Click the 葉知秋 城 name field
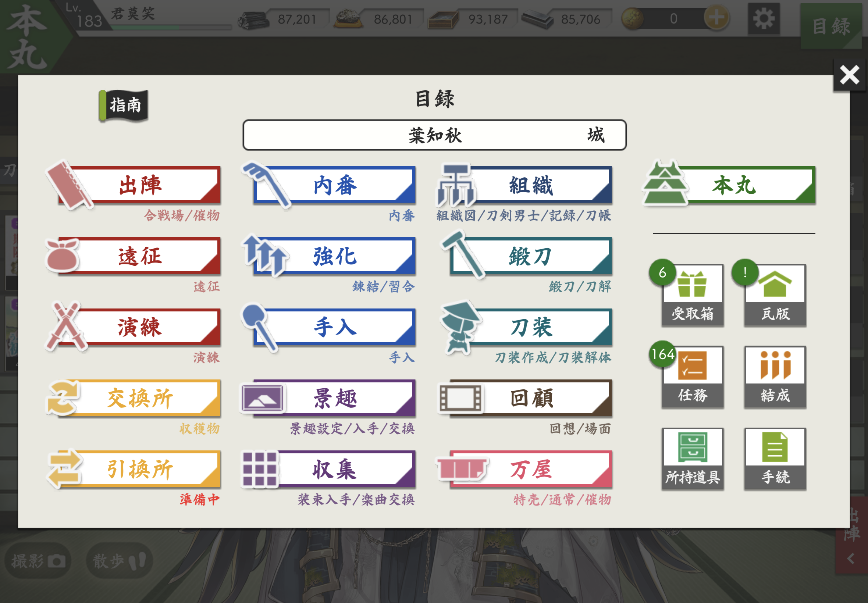Screen dimensions: 868x603 point(435,135)
